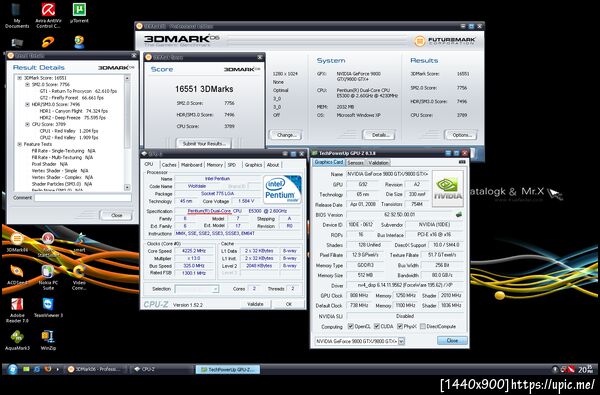The height and width of the screenshot is (395, 600).
Task: Click the Avira tray icon
Action: click(571, 369)
